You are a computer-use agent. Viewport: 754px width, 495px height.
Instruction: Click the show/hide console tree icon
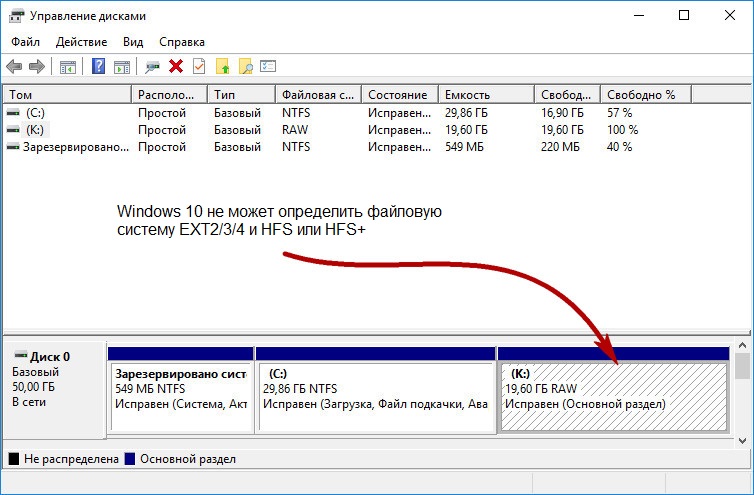68,67
